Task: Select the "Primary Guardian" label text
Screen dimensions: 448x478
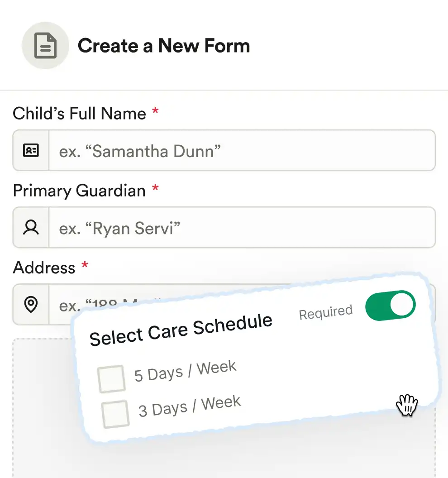Action: (79, 191)
